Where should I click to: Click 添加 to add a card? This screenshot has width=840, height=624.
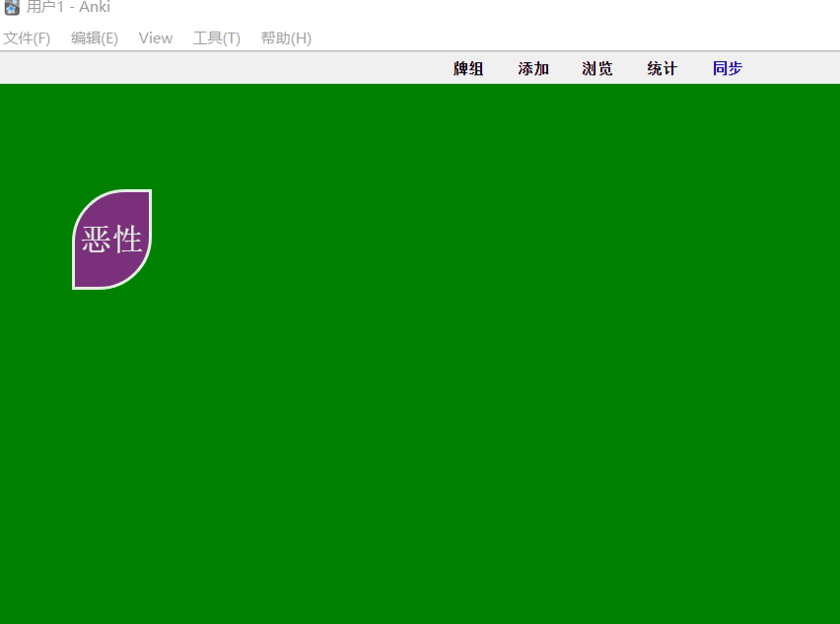click(533, 69)
